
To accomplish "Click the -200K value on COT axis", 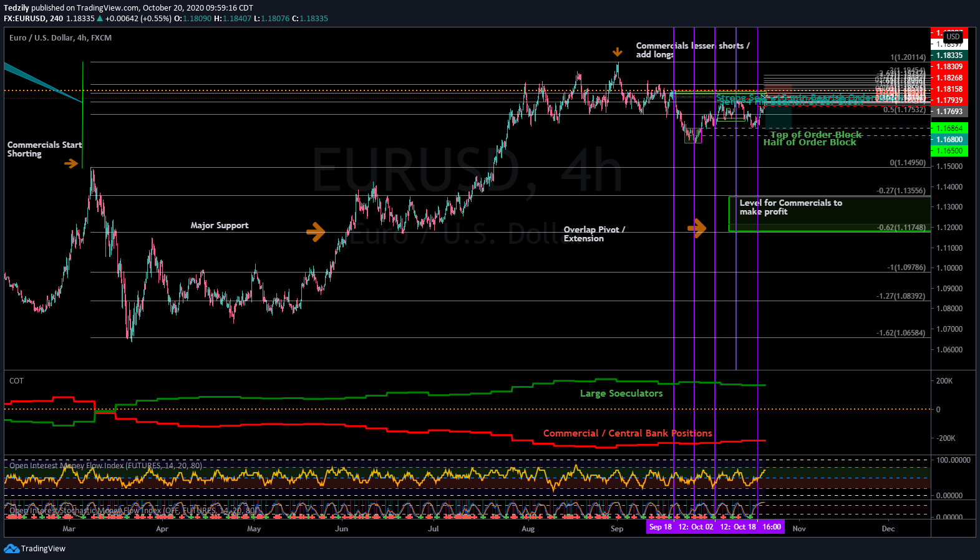I will 946,438.
